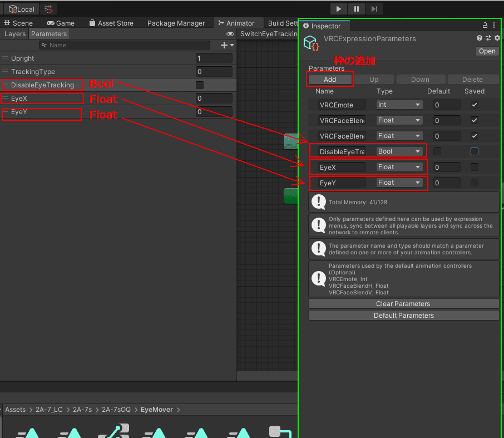This screenshot has height=438, width=504.
Task: Open the DisableEyeTracking Bool type dropdown
Action: (x=399, y=151)
